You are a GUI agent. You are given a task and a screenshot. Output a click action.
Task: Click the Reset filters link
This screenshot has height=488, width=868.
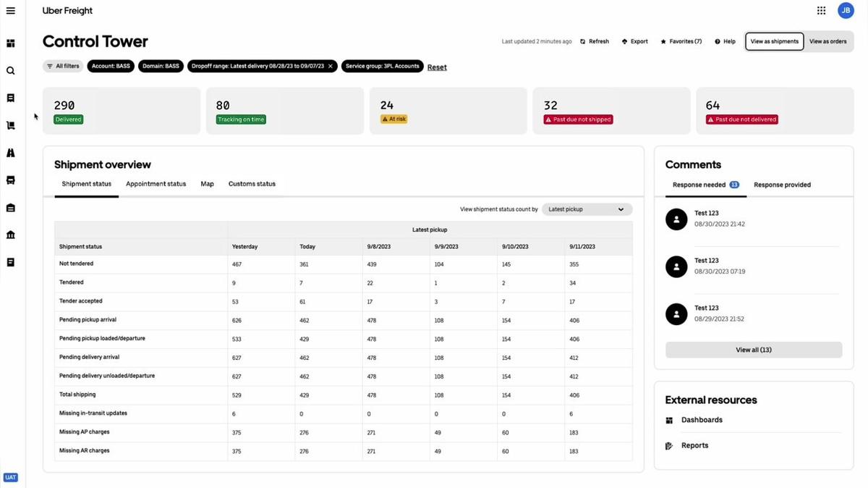coord(437,67)
